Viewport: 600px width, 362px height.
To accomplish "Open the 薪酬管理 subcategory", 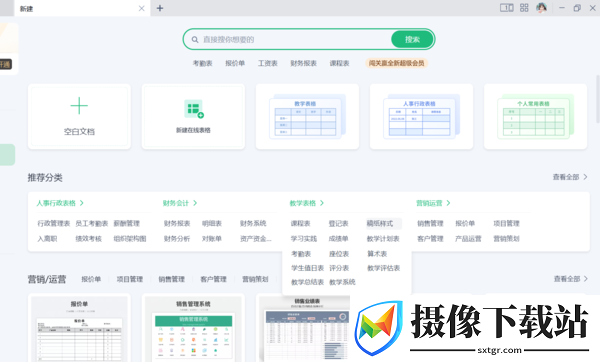I will [127, 223].
